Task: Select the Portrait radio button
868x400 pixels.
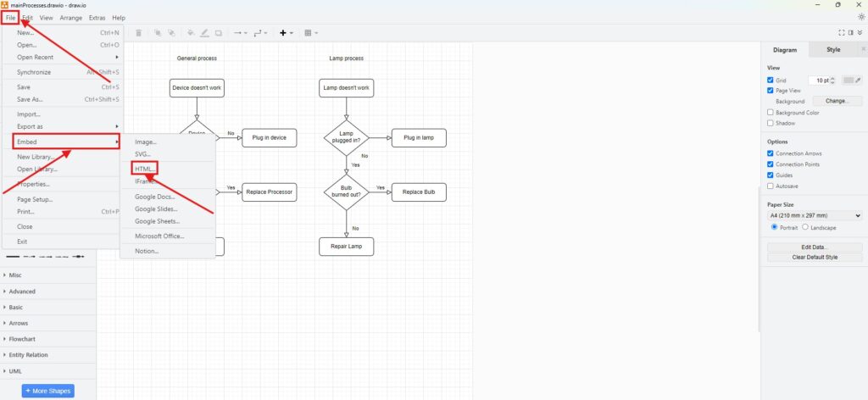Action: tap(775, 227)
